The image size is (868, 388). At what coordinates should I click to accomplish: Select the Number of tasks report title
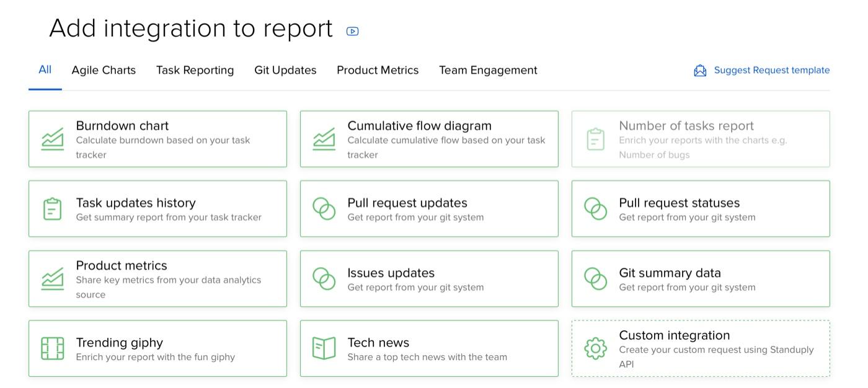[x=686, y=126]
